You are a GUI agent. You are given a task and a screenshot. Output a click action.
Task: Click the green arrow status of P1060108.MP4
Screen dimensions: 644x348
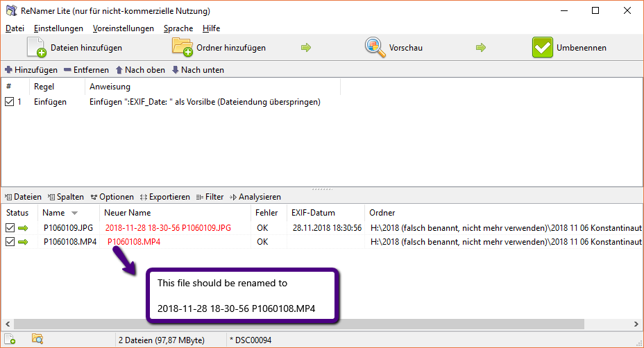pyautogui.click(x=23, y=242)
